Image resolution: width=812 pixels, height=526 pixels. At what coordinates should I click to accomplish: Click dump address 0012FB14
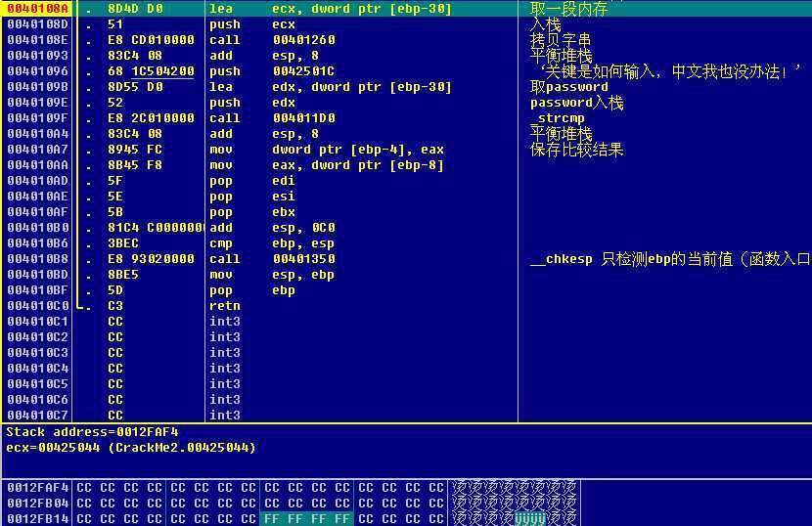(37, 518)
